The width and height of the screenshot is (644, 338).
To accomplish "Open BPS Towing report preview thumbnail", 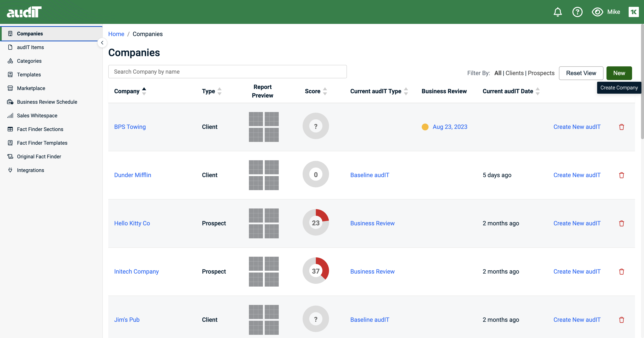I will point(263,127).
